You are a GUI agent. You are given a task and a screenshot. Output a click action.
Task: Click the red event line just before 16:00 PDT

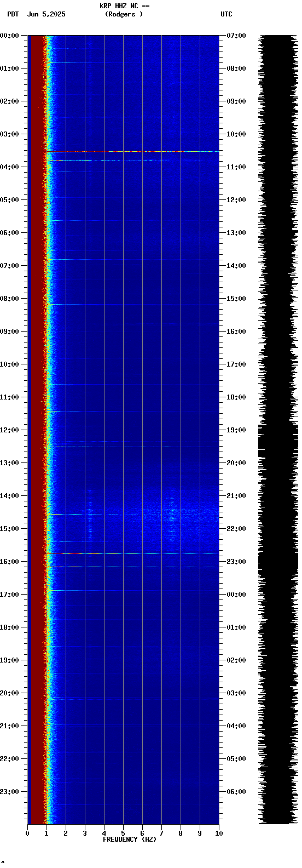[132, 553]
